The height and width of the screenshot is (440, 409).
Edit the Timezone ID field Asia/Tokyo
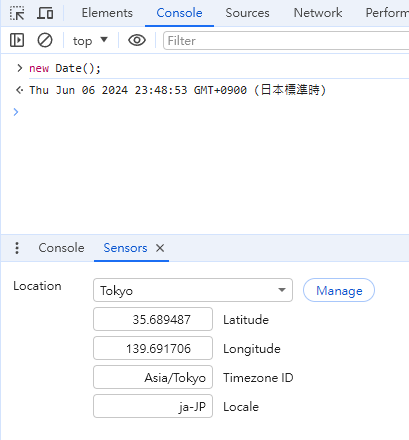(153, 377)
